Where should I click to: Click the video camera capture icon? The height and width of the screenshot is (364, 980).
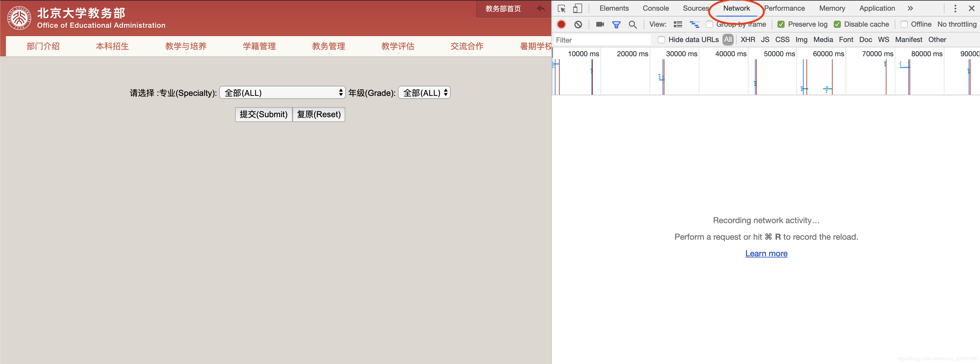599,24
